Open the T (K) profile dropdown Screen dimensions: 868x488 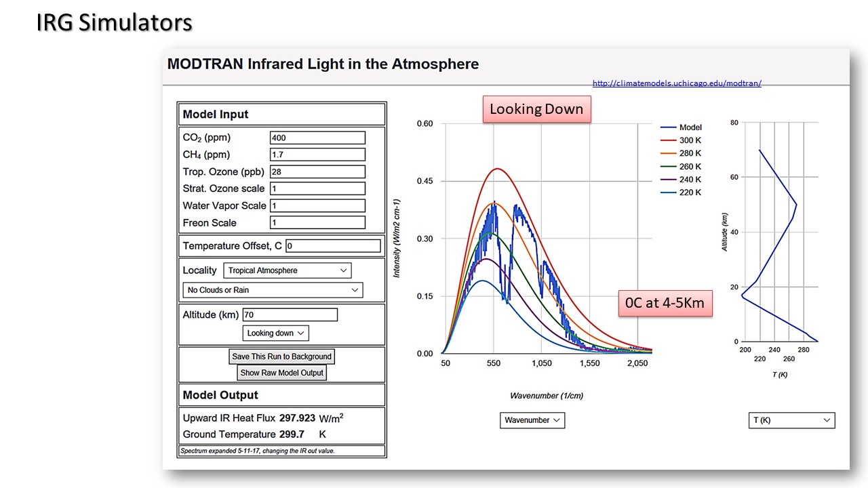click(791, 420)
